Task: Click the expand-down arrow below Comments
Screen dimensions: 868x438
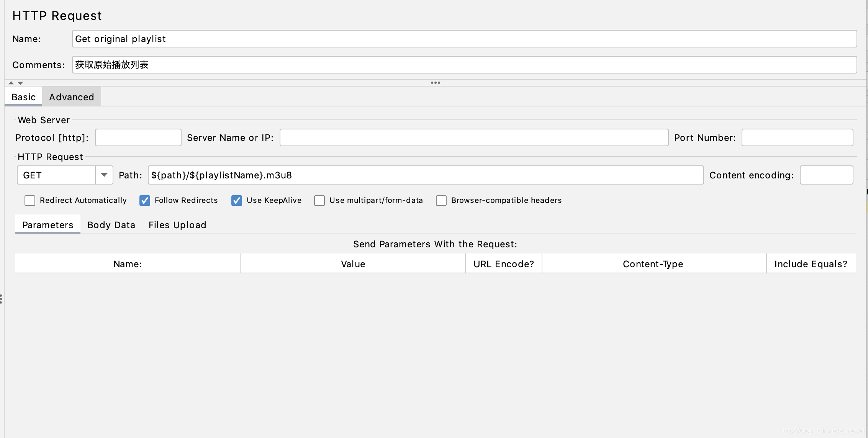Action: 20,83
